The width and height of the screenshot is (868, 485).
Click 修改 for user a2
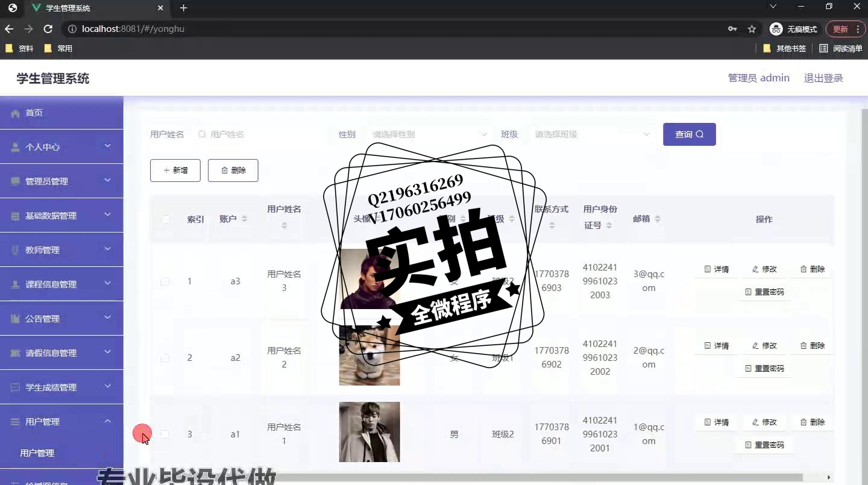[x=764, y=346]
